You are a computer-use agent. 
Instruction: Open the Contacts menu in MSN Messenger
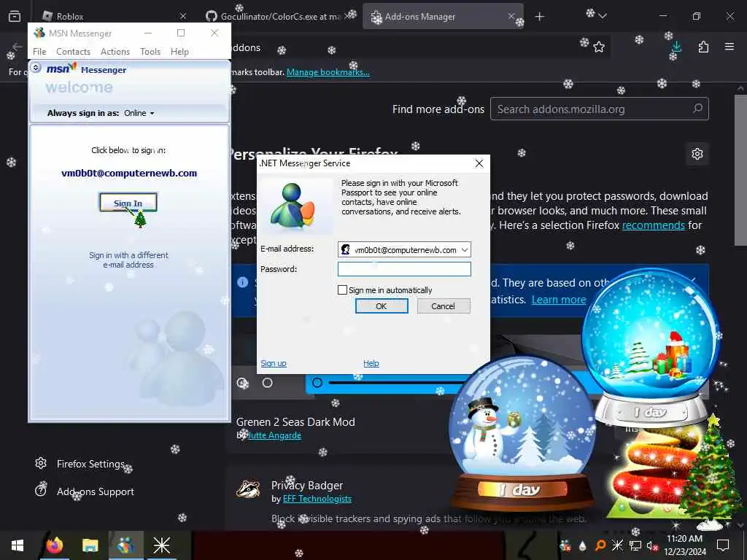pos(73,52)
